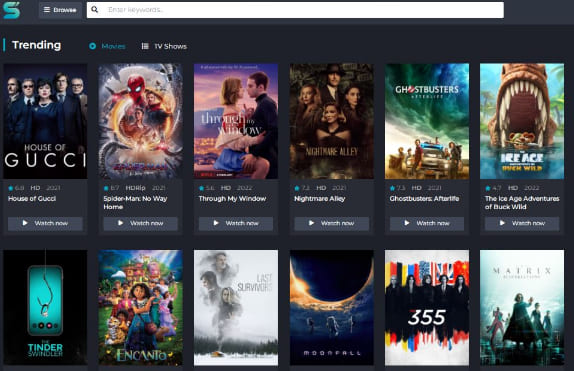
Task: Open the Moonfall movie poster
Action: pyautogui.click(x=332, y=307)
